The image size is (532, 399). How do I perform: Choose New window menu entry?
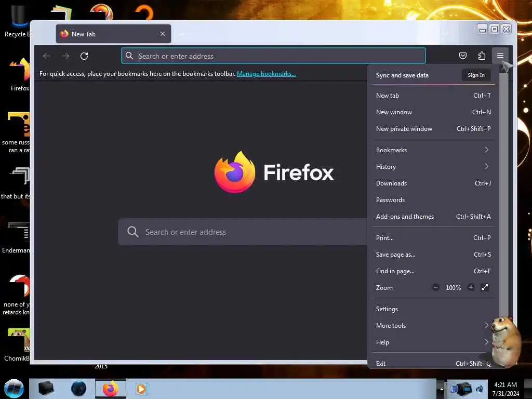(x=433, y=112)
